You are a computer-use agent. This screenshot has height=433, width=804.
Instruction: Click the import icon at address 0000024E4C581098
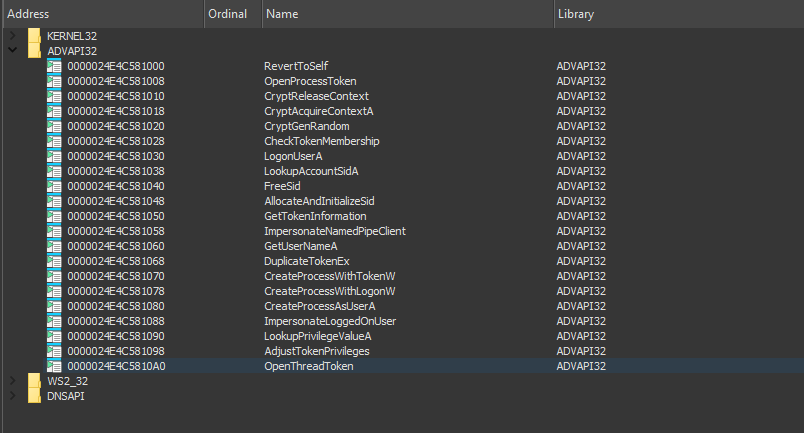[54, 351]
